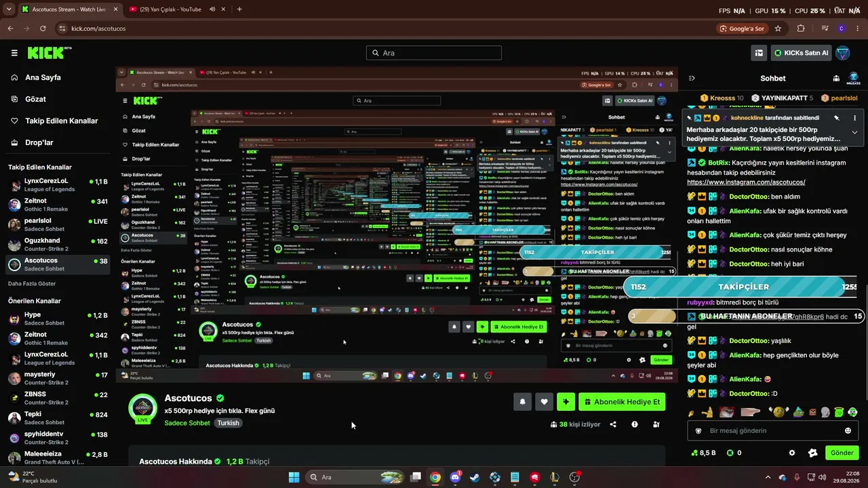Image resolution: width=868 pixels, height=488 pixels.
Task: Unpin the pinned chat message
Action: (x=837, y=118)
